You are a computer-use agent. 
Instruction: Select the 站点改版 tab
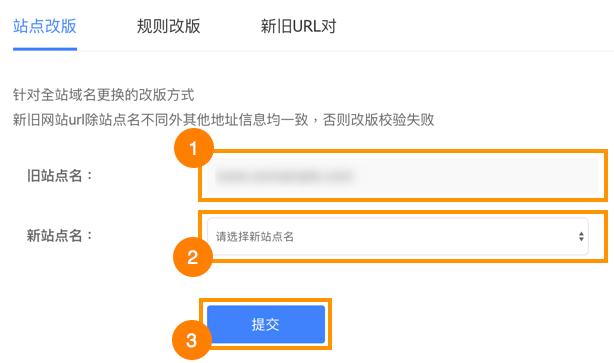(45, 26)
